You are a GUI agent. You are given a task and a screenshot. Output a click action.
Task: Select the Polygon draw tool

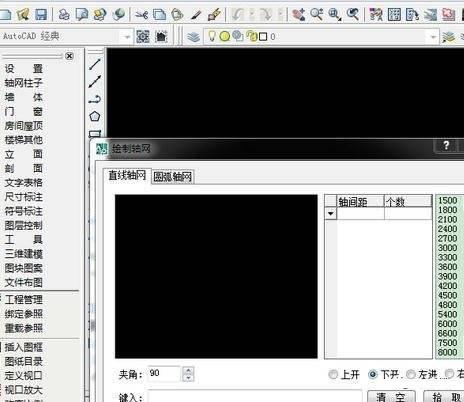[95, 116]
